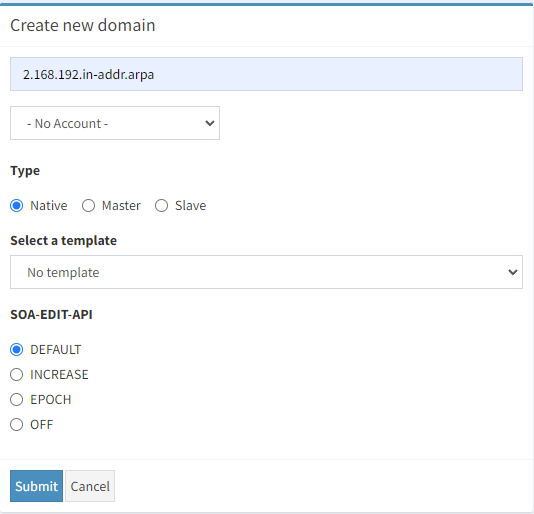
Task: Select the DEFAULT SOA-EDIT-API radio button
Action: coord(17,350)
